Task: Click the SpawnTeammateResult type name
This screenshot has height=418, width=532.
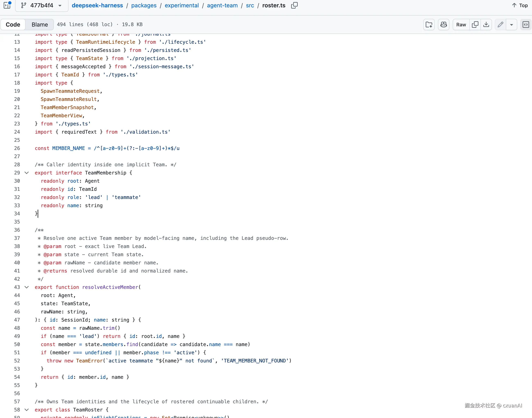Action: point(69,99)
